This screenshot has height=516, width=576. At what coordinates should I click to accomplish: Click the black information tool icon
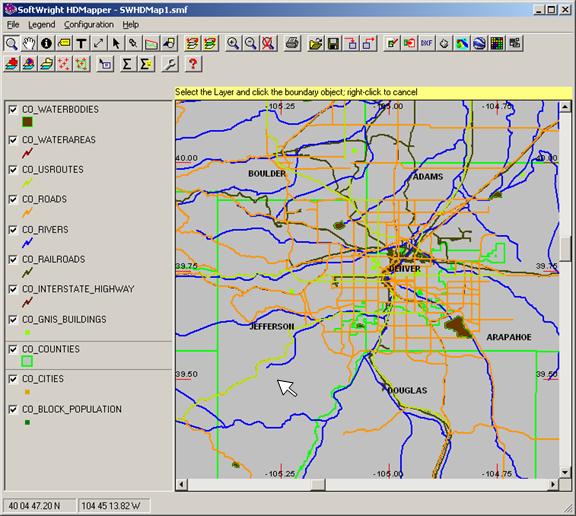tap(46, 43)
